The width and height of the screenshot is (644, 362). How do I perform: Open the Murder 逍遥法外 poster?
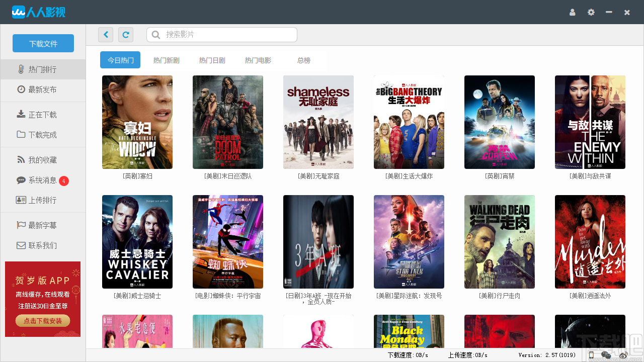click(x=590, y=242)
